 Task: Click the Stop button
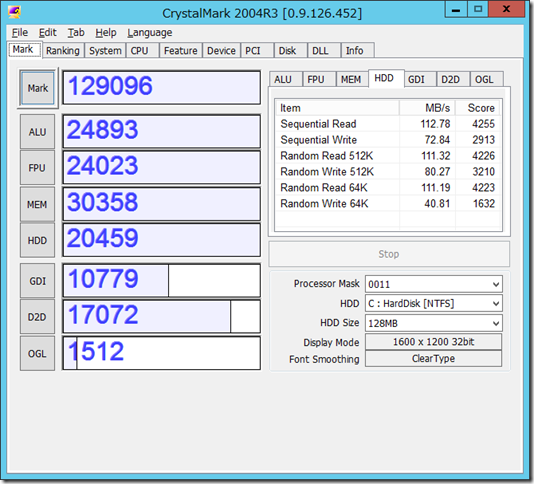pyautogui.click(x=389, y=254)
